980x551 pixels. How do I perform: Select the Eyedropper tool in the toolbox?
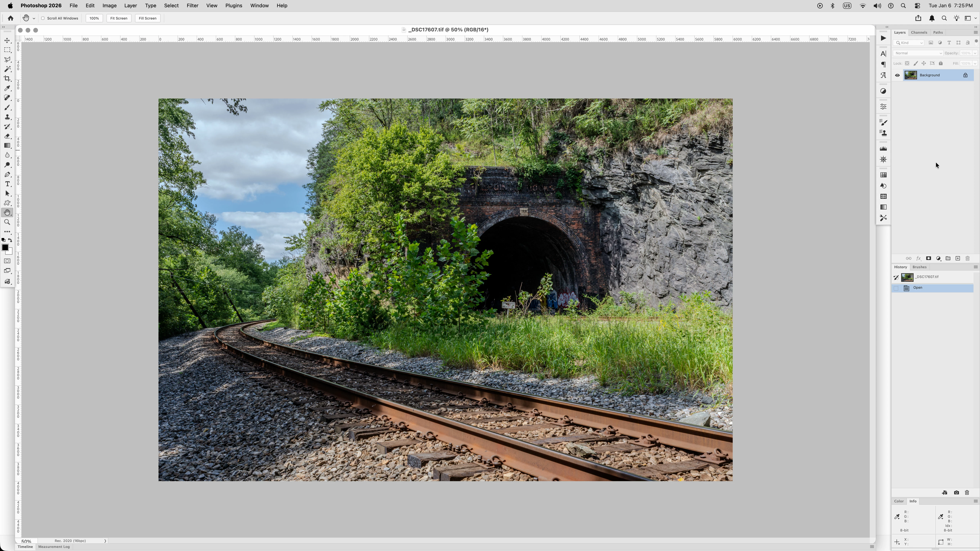(x=7, y=88)
